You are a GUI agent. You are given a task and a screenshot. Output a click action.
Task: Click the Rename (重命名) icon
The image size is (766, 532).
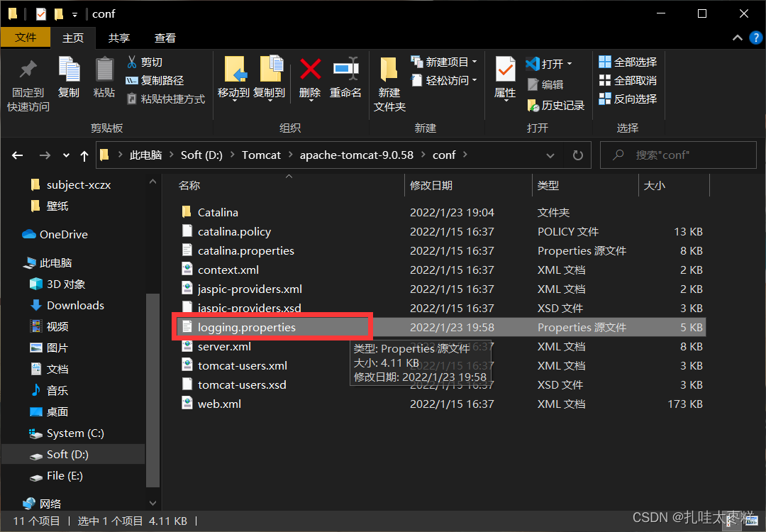pos(346,68)
